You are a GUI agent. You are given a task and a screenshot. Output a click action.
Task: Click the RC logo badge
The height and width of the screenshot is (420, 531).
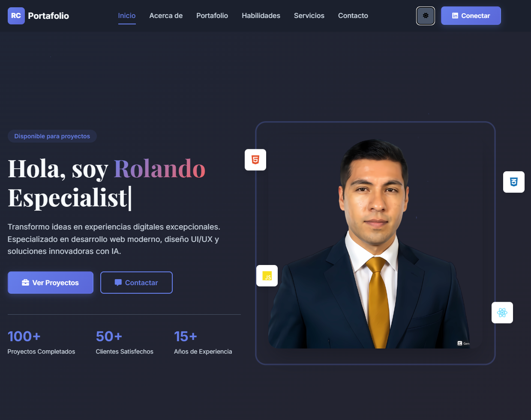16,16
